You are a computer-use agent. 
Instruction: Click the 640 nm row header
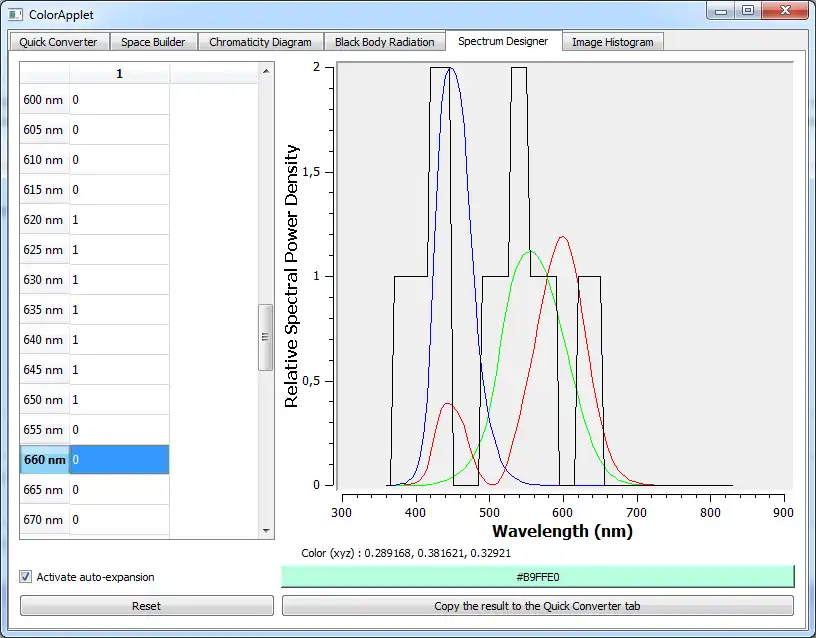(x=44, y=340)
